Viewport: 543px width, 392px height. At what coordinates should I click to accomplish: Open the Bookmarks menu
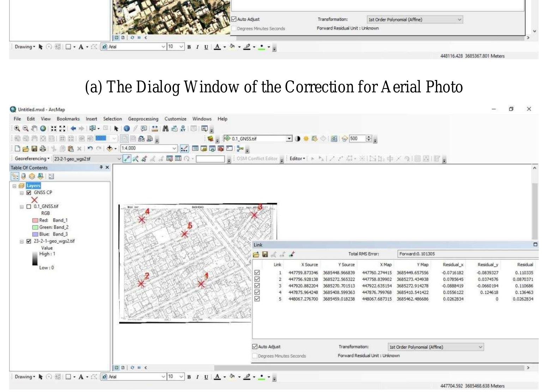(x=68, y=119)
